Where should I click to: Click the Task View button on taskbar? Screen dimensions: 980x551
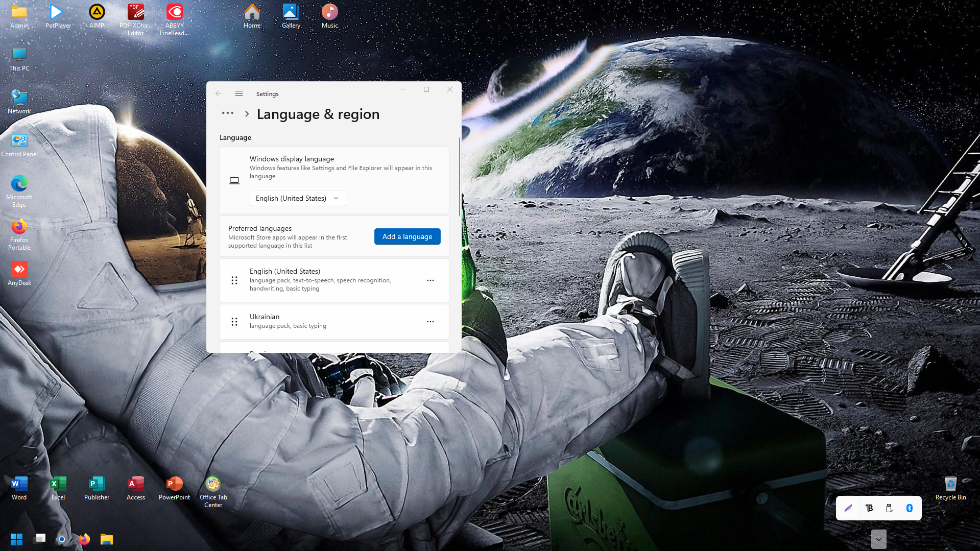(39, 539)
